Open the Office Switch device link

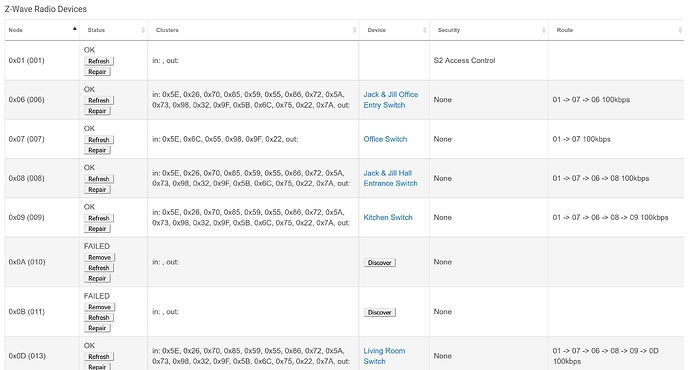tap(385, 139)
